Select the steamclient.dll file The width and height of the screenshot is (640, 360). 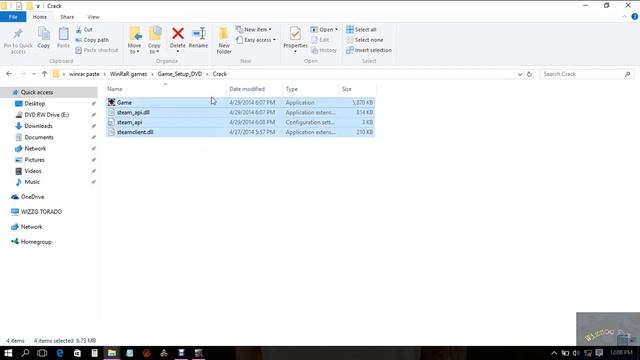tap(240, 132)
